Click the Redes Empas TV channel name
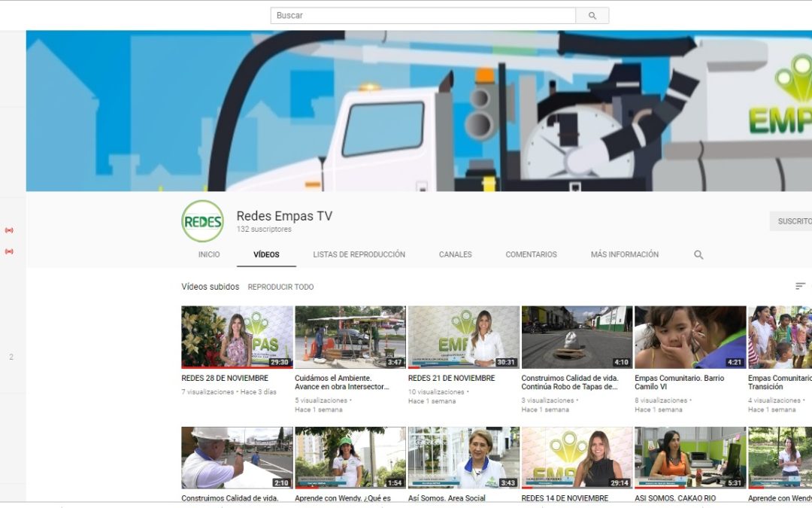The width and height of the screenshot is (812, 508). 284,216
